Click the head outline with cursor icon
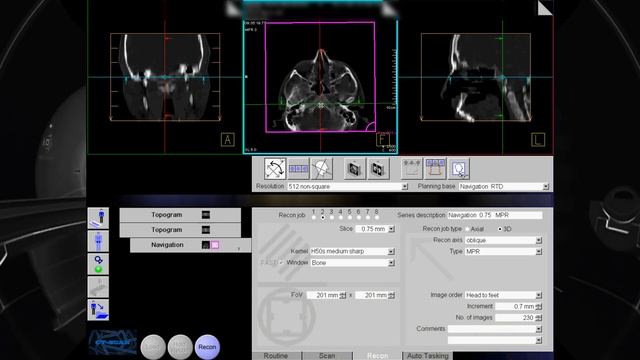The image size is (640, 360). (x=459, y=169)
